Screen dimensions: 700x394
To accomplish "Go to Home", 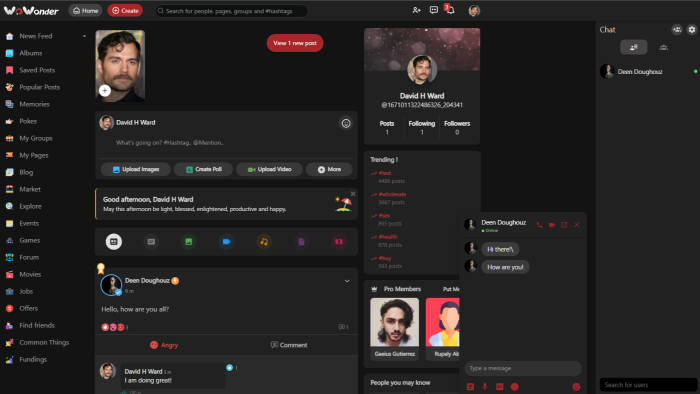I will tap(85, 10).
